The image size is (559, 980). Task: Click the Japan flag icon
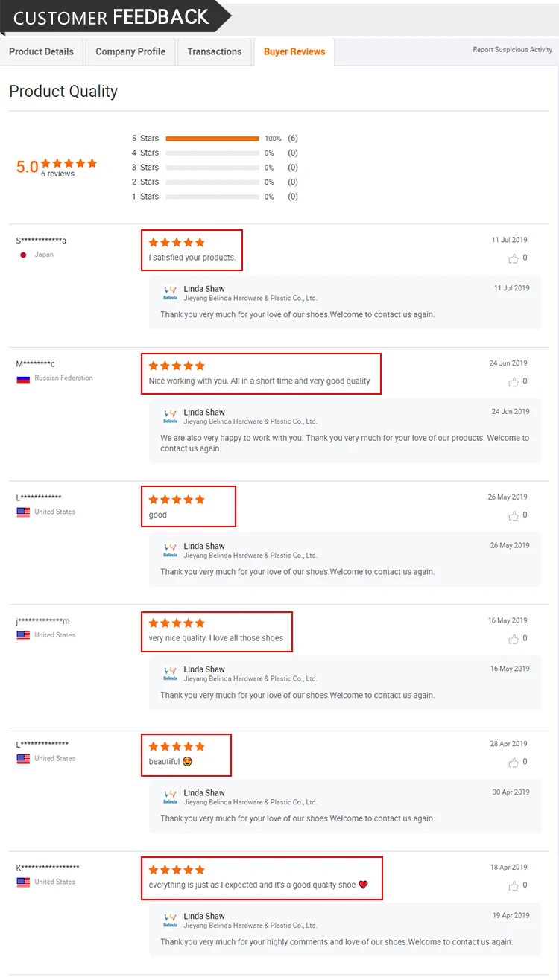point(23,255)
